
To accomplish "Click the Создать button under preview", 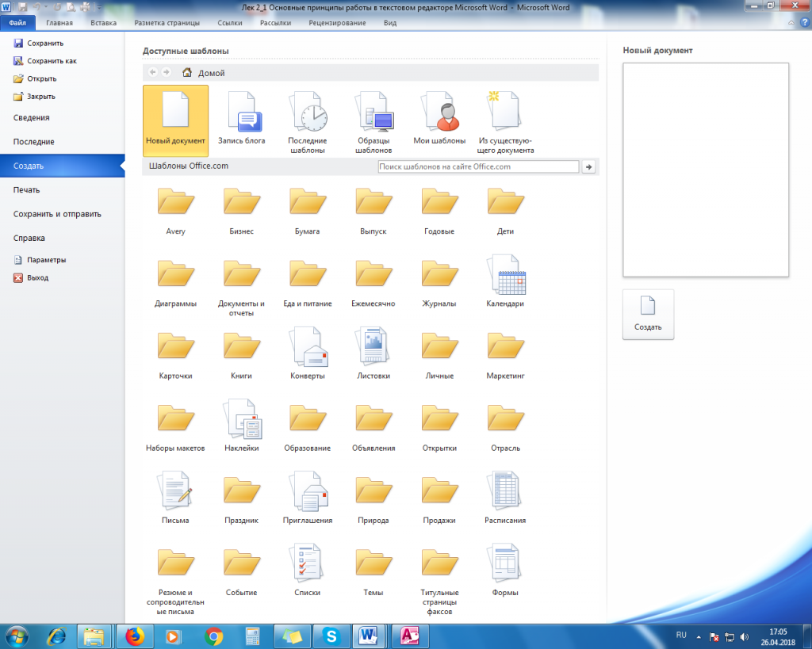I will click(648, 314).
